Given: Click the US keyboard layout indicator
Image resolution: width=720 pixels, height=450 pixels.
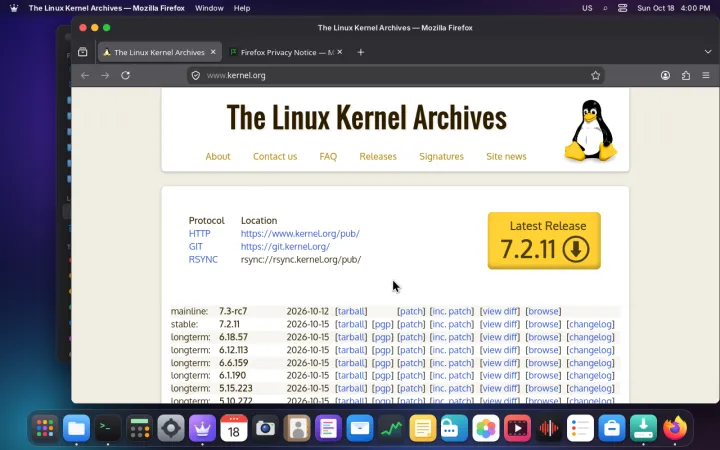Looking at the screenshot, I should tap(587, 8).
